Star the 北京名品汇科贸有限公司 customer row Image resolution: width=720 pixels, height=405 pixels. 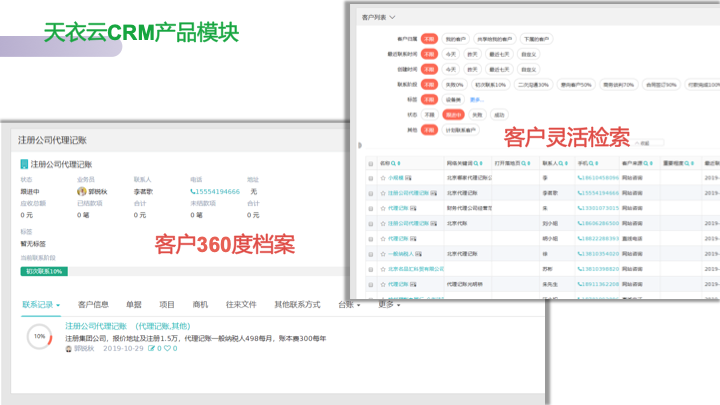[x=382, y=269]
